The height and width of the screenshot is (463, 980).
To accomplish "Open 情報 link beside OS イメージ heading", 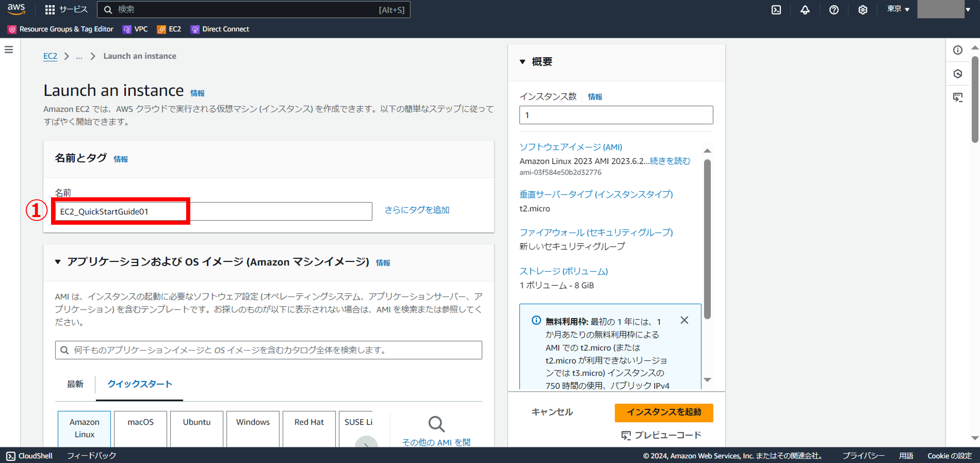I will click(383, 263).
